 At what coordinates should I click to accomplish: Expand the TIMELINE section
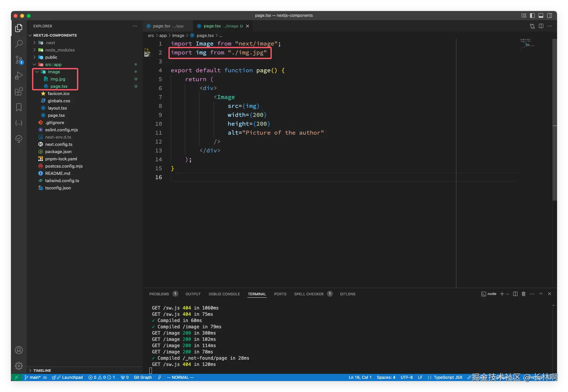click(x=42, y=371)
